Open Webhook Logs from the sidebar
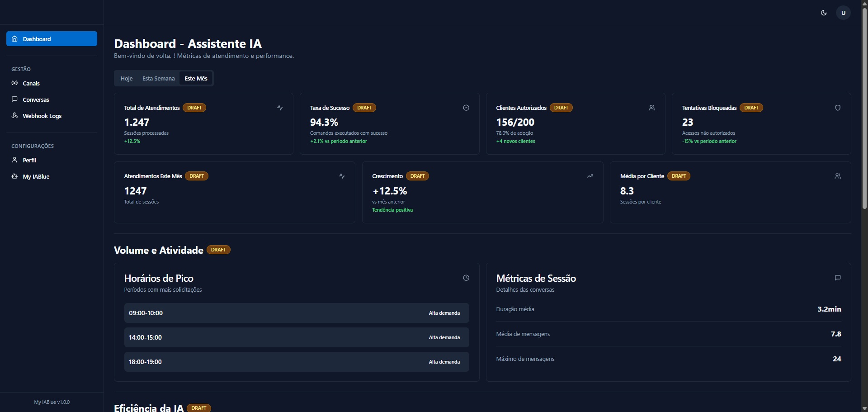This screenshot has width=868, height=412. click(42, 116)
